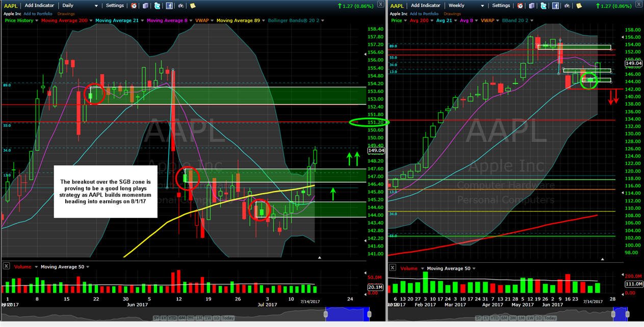Click the camera snapshot icon in weekly chart

567,6
